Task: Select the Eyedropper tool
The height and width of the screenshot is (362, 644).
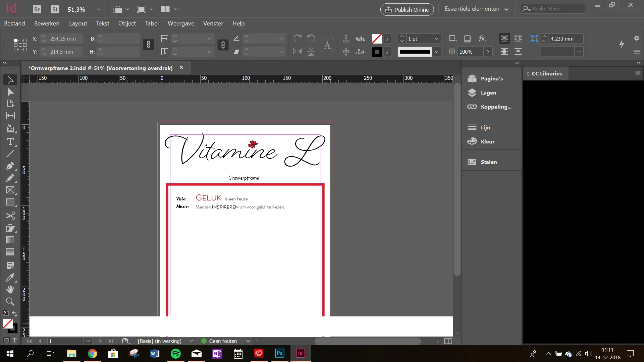Action: [10, 278]
